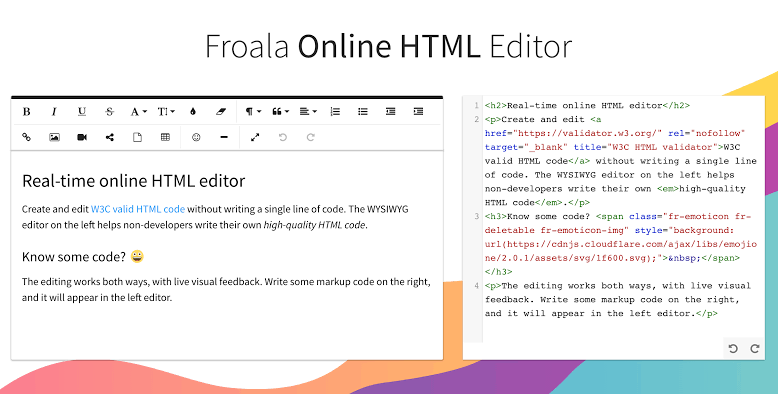Open the Font Family dropdown

tap(138, 112)
